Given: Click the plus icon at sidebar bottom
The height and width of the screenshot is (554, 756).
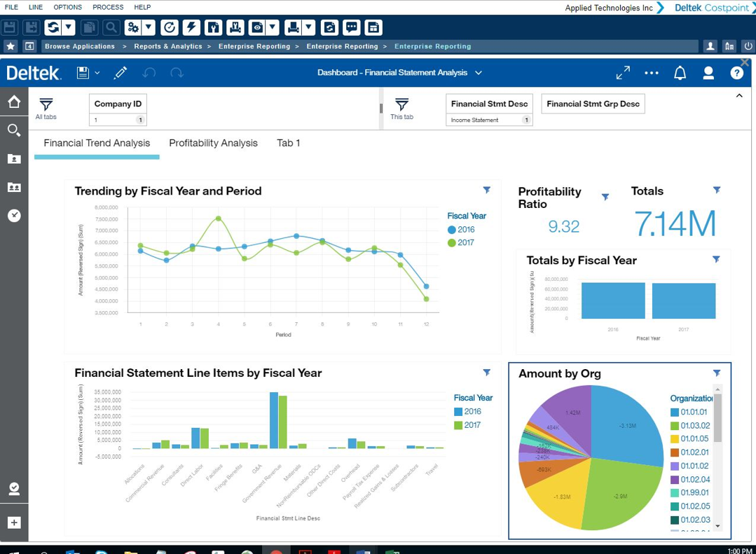Looking at the screenshot, I should coord(14,522).
